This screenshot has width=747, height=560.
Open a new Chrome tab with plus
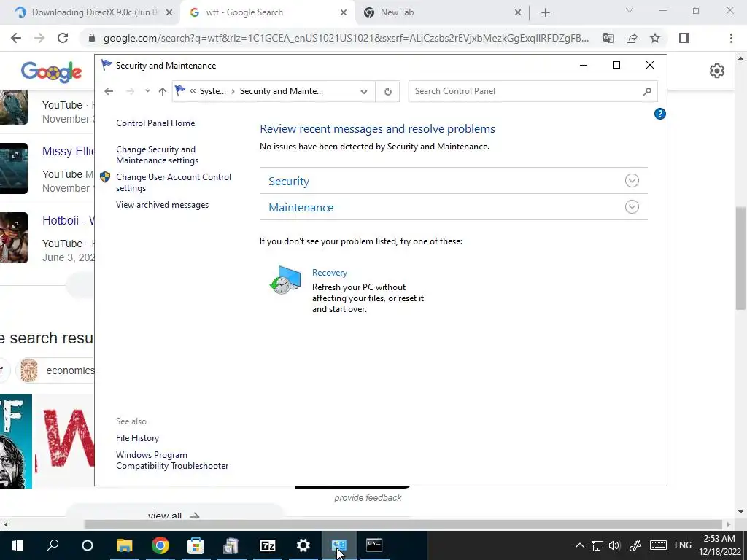(546, 12)
